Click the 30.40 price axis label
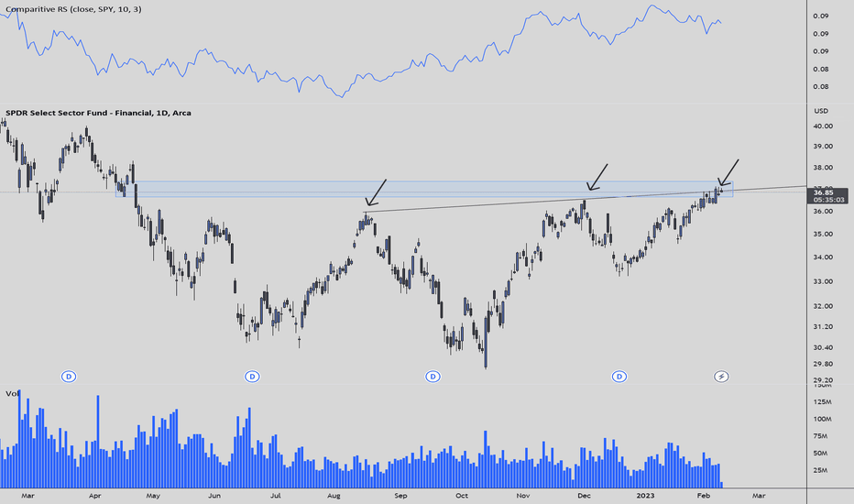The image size is (854, 504). point(823,347)
